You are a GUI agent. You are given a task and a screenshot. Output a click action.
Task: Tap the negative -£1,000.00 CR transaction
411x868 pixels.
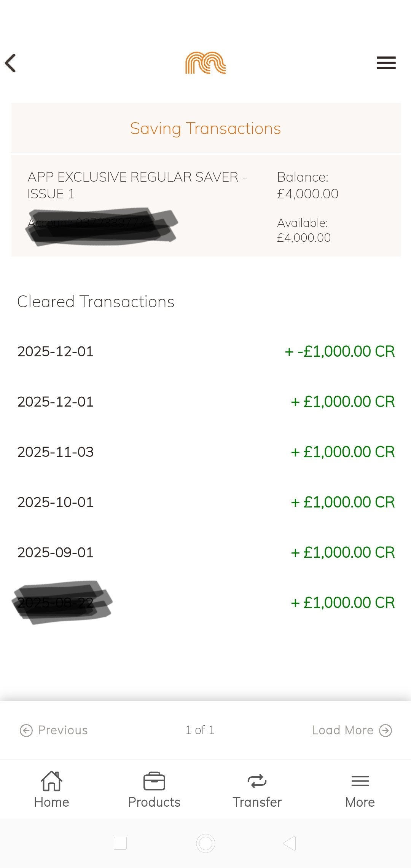tap(339, 351)
